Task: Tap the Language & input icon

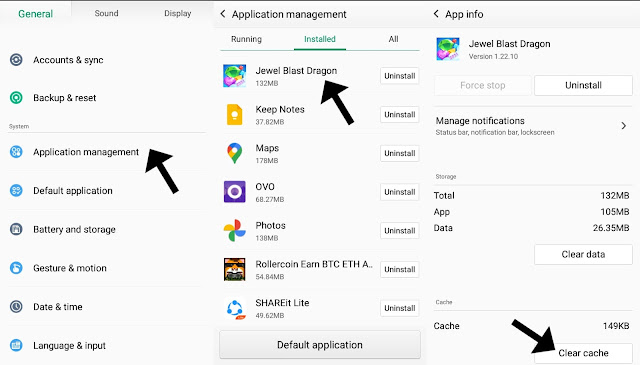Action: (x=16, y=345)
